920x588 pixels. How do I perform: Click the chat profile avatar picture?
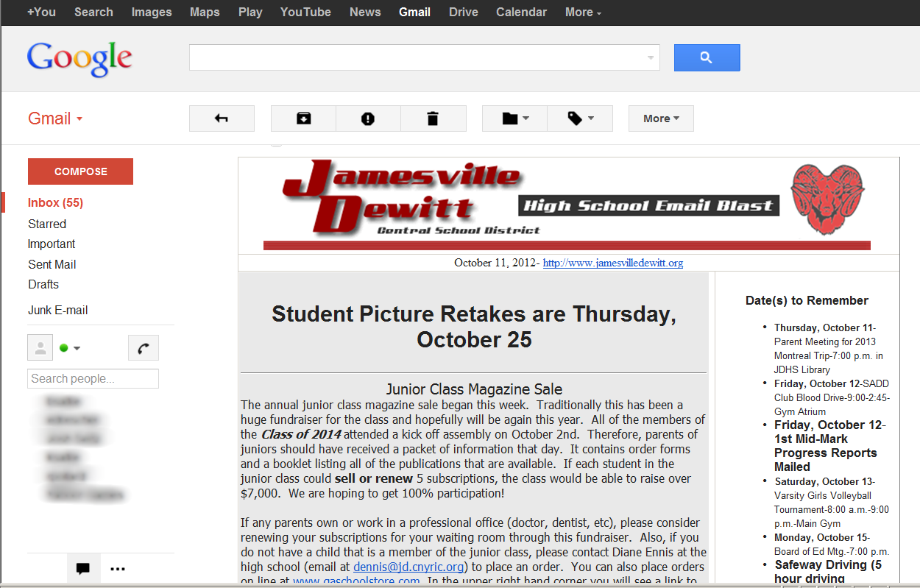click(x=40, y=348)
